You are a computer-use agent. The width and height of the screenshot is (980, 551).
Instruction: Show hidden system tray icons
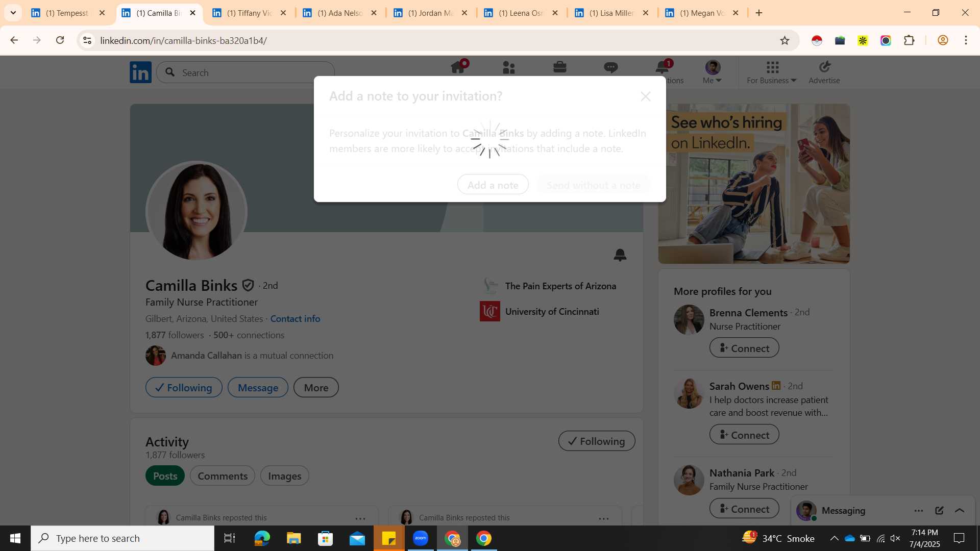coord(834,538)
